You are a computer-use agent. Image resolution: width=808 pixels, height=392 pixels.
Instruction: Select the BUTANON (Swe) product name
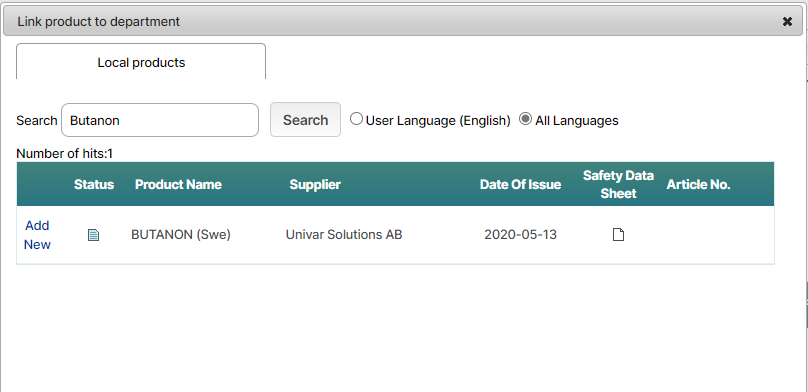coord(181,235)
